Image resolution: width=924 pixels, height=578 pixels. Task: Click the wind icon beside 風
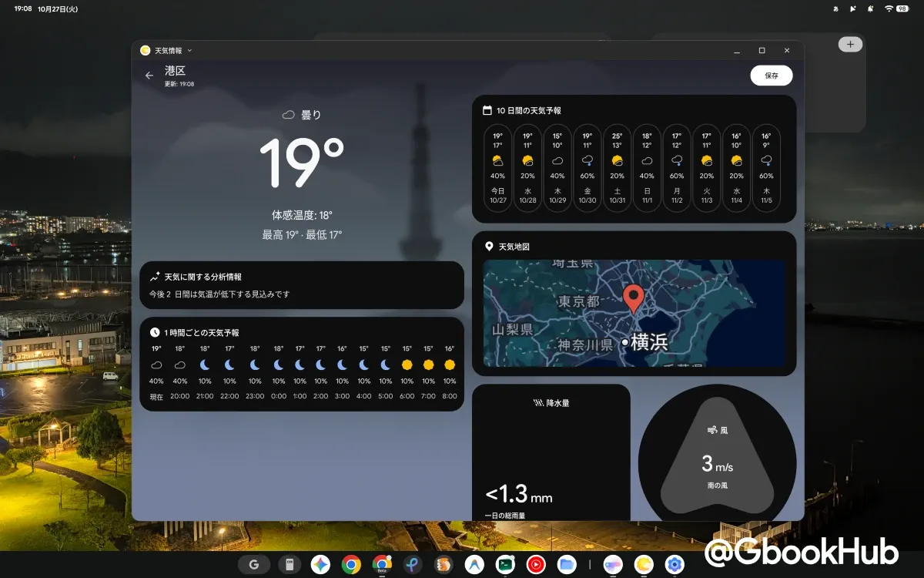pos(712,430)
